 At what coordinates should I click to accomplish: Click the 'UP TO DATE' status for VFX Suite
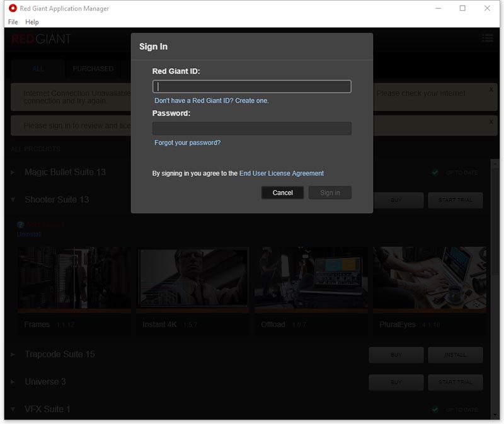tap(462, 410)
